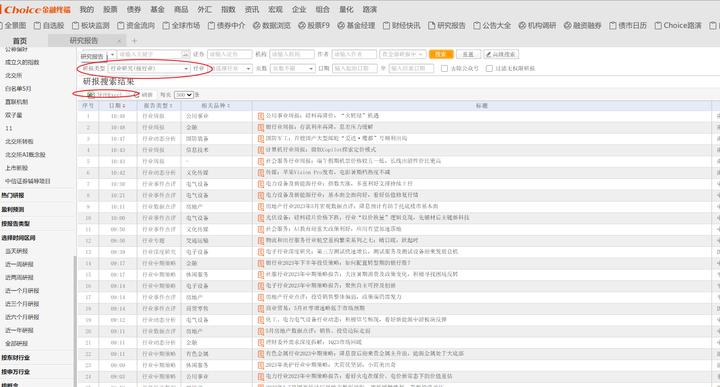Sort results by the 报告类型 column
This screenshot has width=720, height=387.
click(x=158, y=106)
